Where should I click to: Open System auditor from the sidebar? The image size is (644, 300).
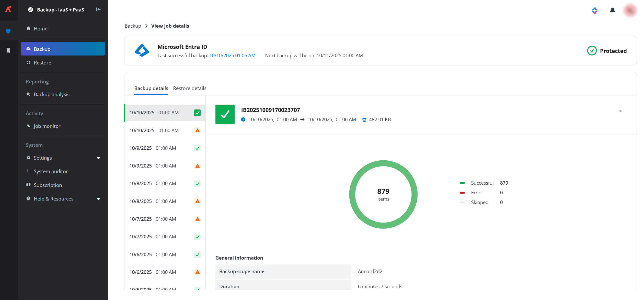(x=50, y=171)
